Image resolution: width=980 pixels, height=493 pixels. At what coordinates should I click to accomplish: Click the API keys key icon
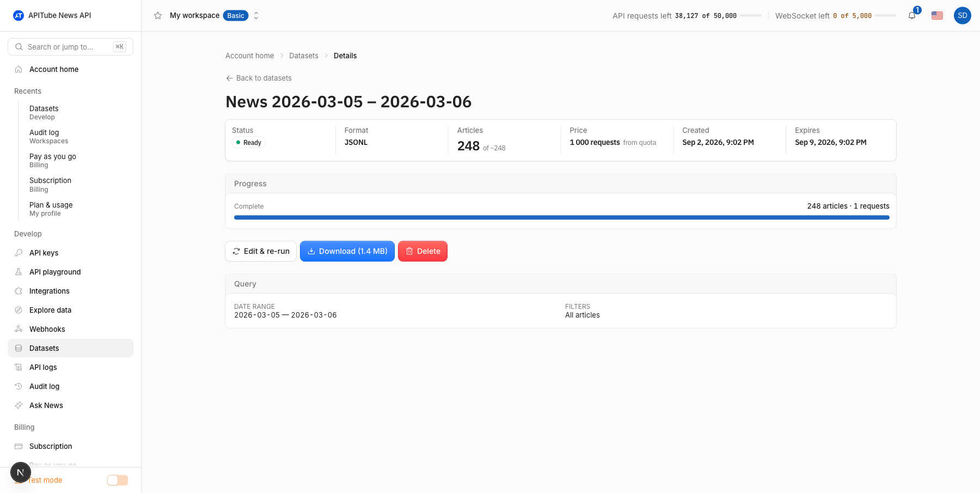click(19, 253)
